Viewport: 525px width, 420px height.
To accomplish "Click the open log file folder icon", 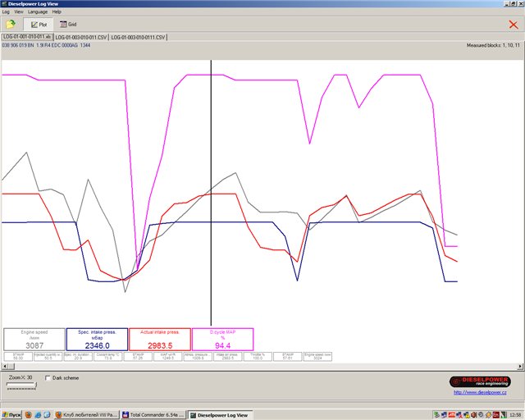I will 11,25.
